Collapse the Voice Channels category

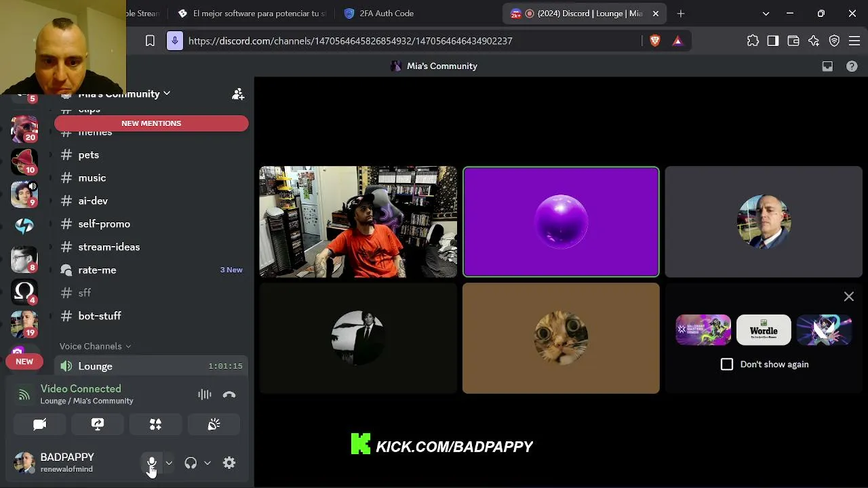point(96,346)
